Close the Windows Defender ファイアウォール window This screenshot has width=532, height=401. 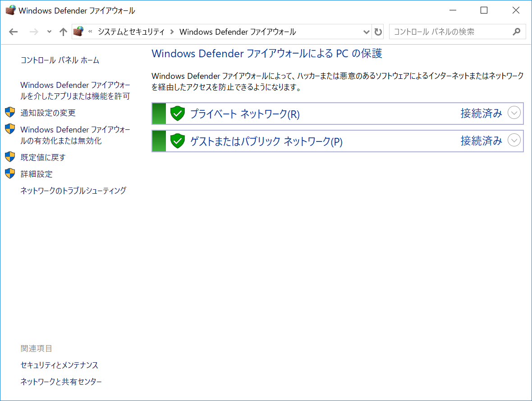tap(516, 10)
